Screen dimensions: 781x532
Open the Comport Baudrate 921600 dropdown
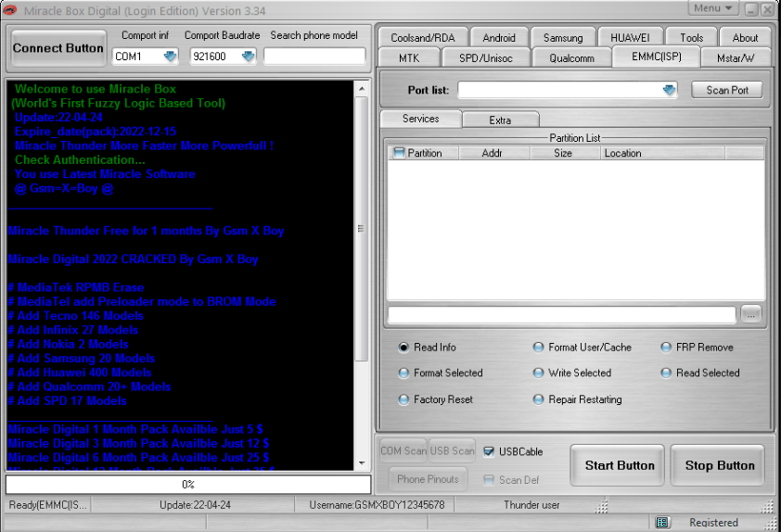click(248, 57)
